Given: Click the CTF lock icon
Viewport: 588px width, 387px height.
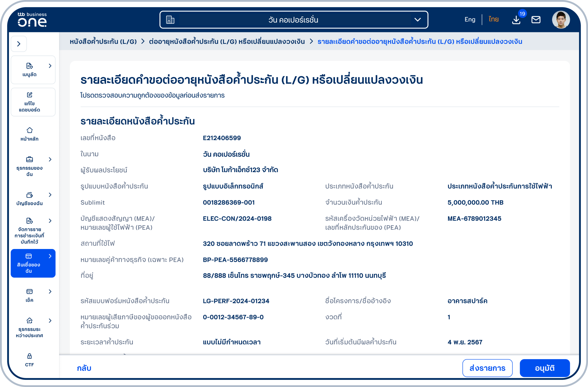Looking at the screenshot, I should tap(29, 356).
